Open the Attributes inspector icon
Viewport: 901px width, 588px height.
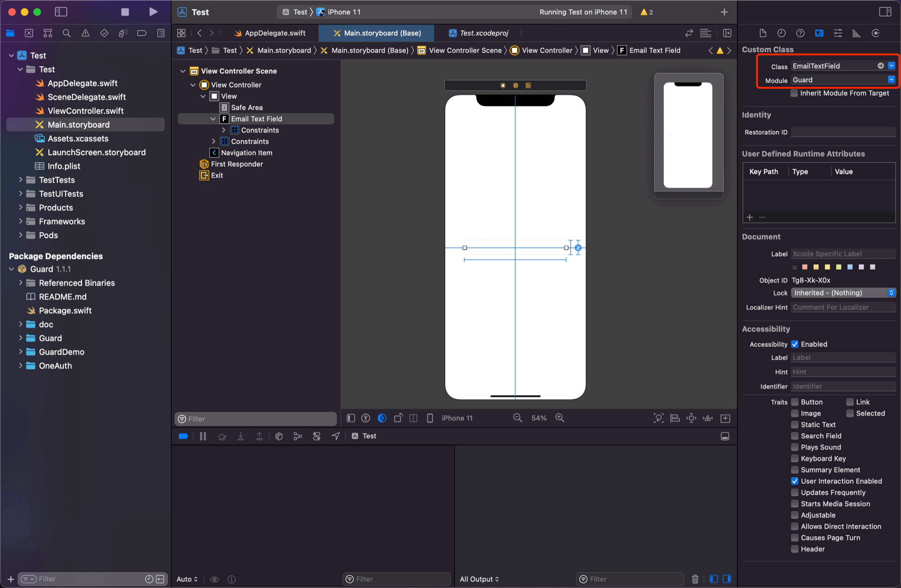[838, 33]
